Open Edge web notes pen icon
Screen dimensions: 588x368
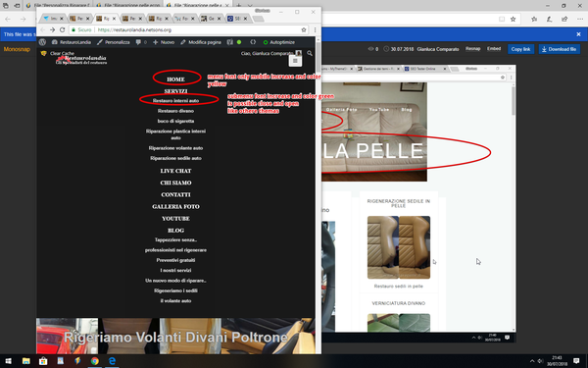pyautogui.click(x=549, y=19)
